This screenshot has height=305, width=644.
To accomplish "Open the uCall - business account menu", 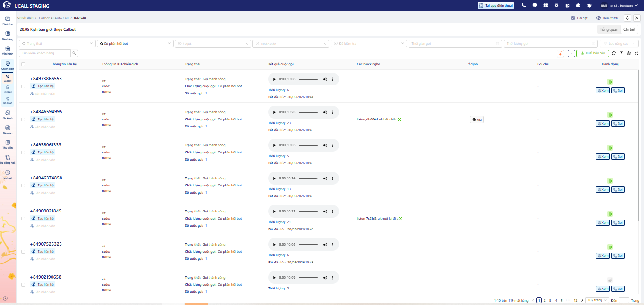I will coord(619,6).
